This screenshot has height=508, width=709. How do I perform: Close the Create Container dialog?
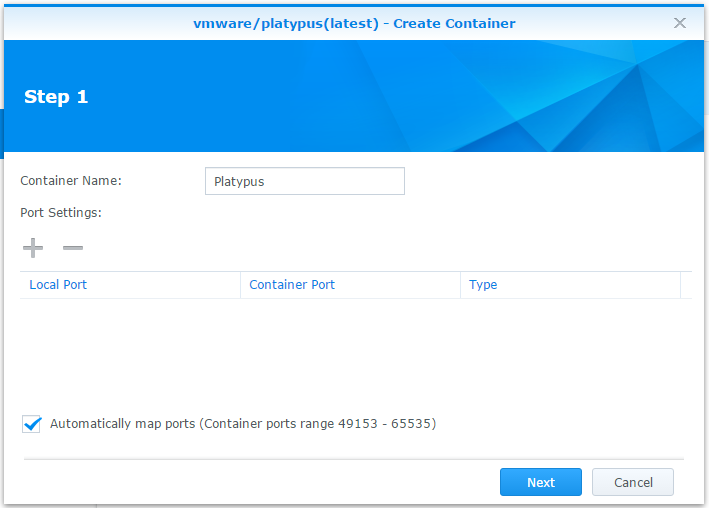click(x=680, y=23)
